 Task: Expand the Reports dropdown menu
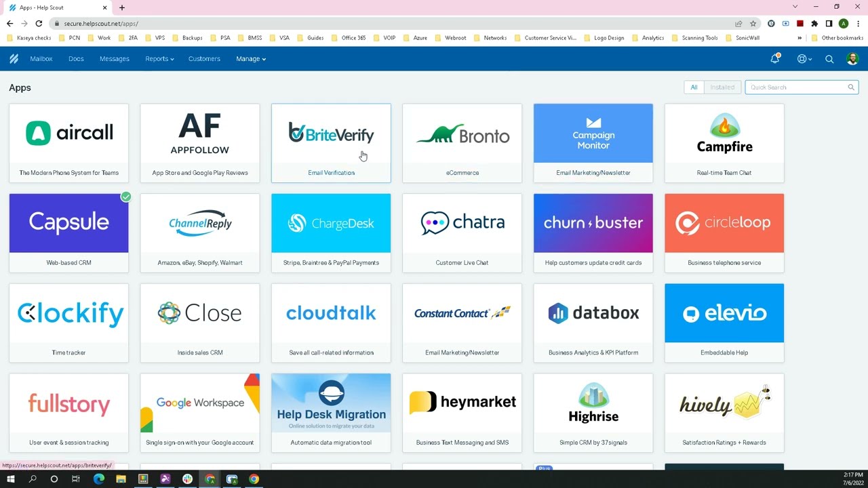click(x=159, y=59)
